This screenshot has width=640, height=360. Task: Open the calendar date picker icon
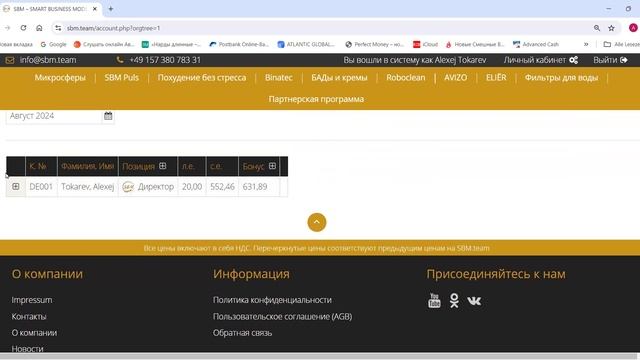108,116
